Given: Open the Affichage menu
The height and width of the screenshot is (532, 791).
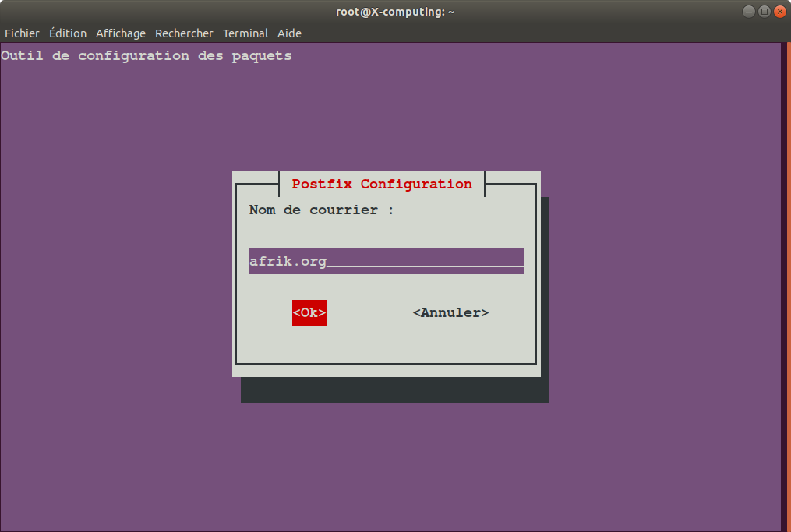Looking at the screenshot, I should point(121,33).
